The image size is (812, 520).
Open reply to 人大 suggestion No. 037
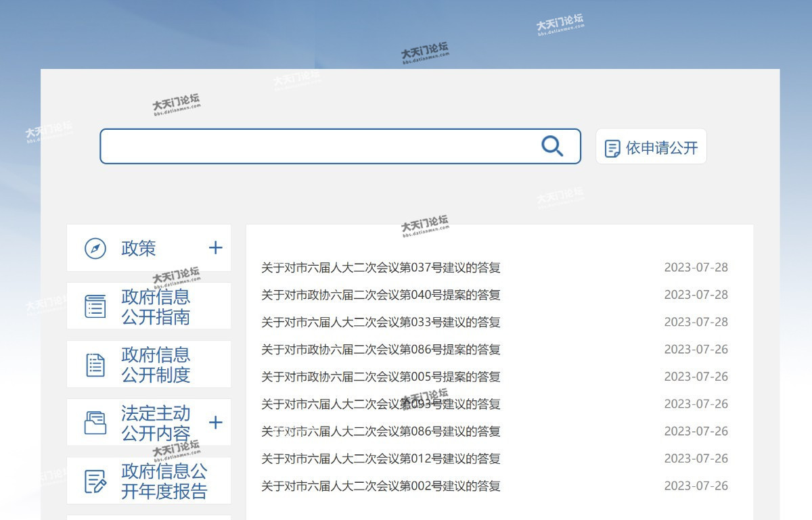tap(381, 268)
